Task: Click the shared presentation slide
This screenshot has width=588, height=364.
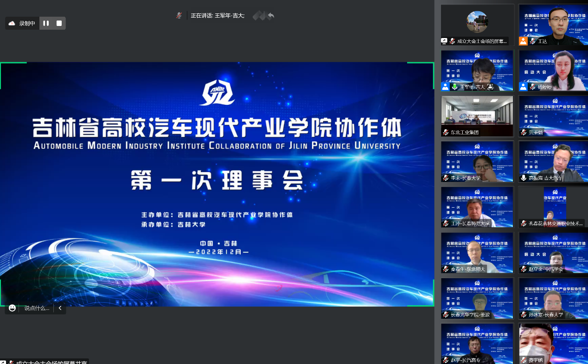Action: [217, 184]
